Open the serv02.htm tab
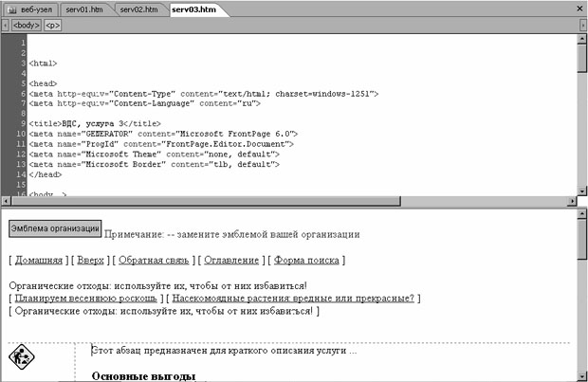The width and height of the screenshot is (588, 382). pyautogui.click(x=138, y=9)
